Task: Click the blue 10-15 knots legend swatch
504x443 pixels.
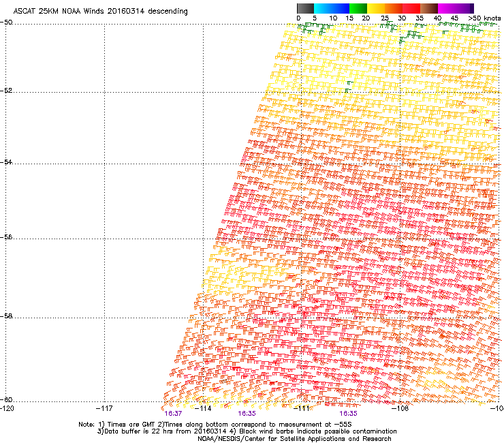Action: 341,8
